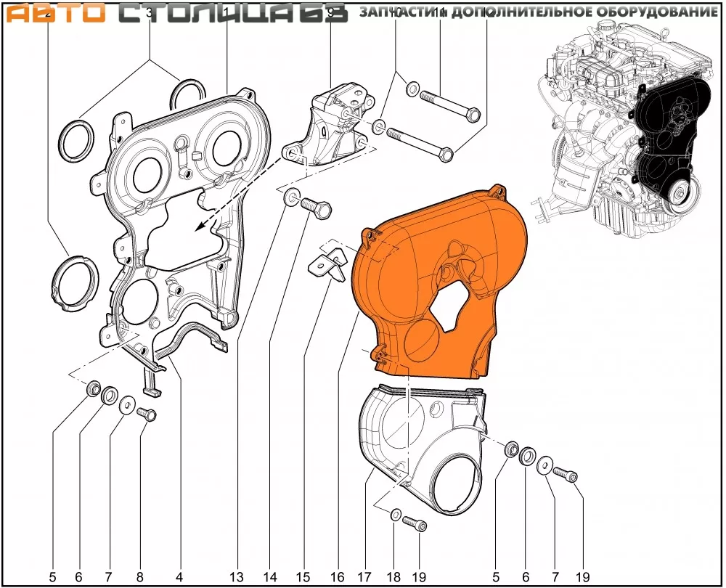The height and width of the screenshot is (588, 726).
Task: Select part number 18 label
Action: (393, 577)
